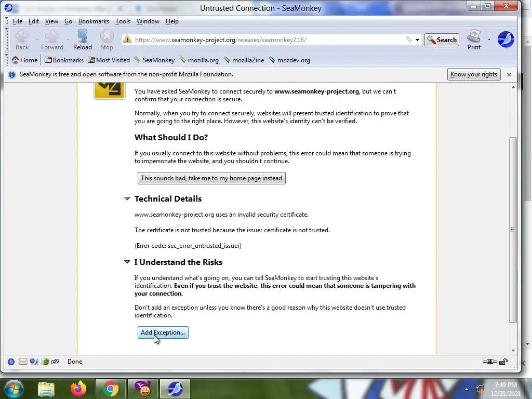532x399 pixels.
Task: Collapse the I Understand the Risks section
Action: [x=127, y=262]
